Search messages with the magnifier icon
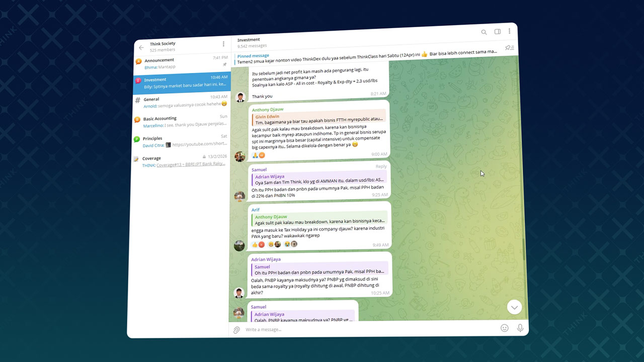The height and width of the screenshot is (362, 644). click(484, 32)
